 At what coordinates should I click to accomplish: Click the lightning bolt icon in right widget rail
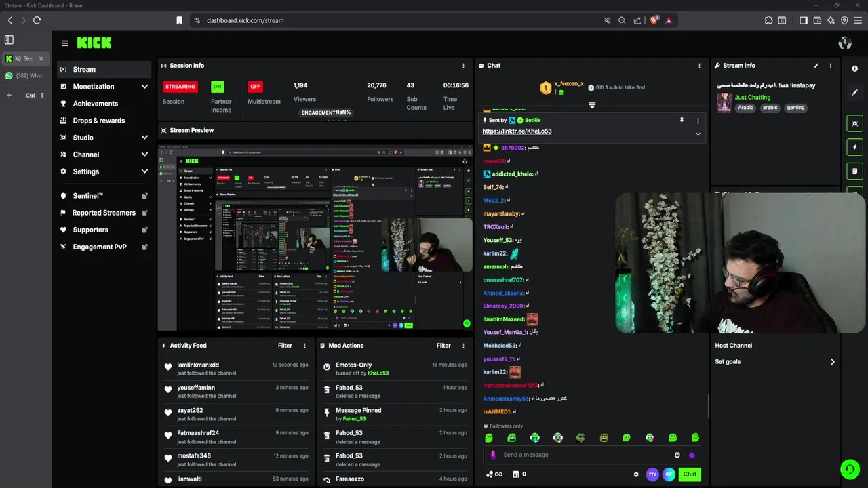click(854, 147)
